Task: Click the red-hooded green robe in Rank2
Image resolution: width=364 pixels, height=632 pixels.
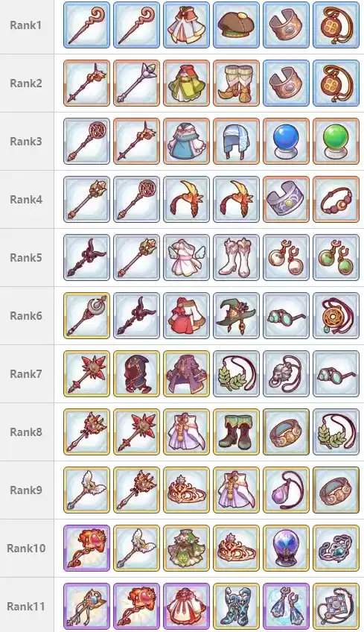Action: point(186,83)
